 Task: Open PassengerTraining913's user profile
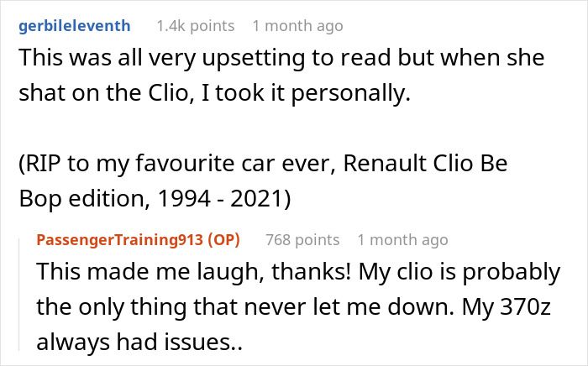[x=119, y=240]
